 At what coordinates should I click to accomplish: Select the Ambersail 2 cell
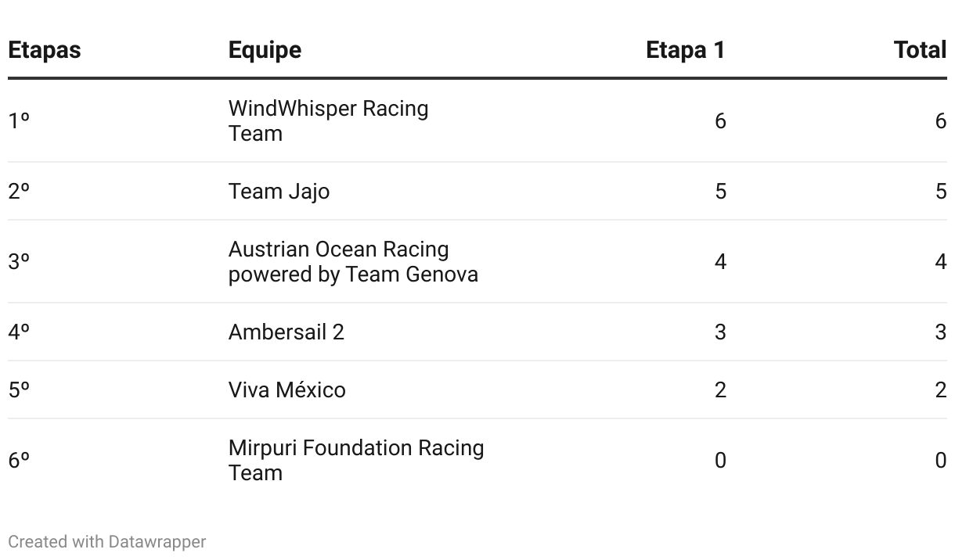(x=286, y=332)
